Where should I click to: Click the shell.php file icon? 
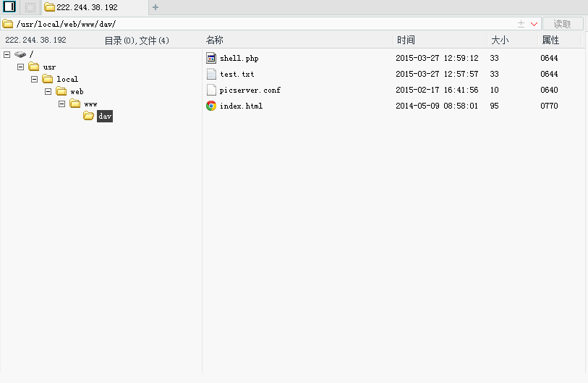[x=211, y=58]
